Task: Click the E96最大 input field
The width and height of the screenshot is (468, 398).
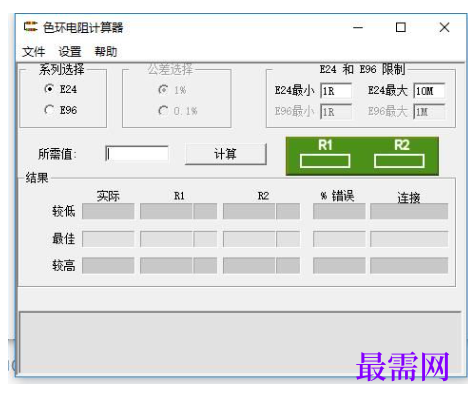Action: (x=429, y=112)
